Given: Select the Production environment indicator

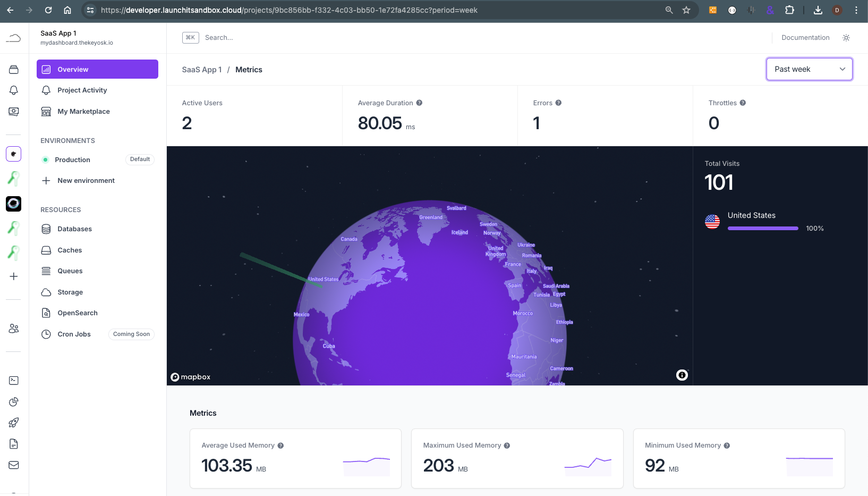Looking at the screenshot, I should (x=73, y=159).
